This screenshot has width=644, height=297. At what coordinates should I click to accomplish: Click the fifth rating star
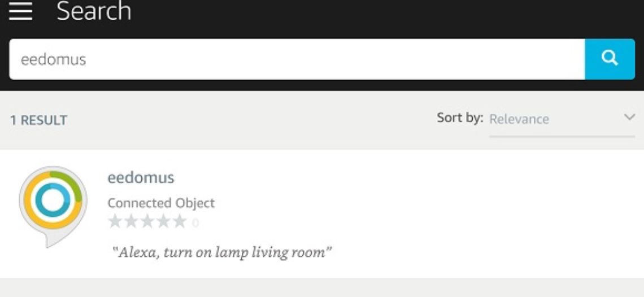click(x=180, y=222)
